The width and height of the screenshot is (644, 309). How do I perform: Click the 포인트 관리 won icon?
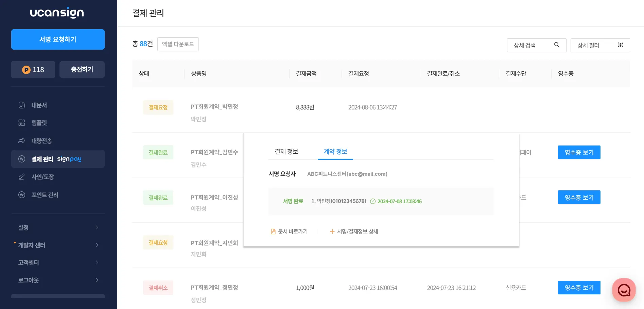pos(22,195)
